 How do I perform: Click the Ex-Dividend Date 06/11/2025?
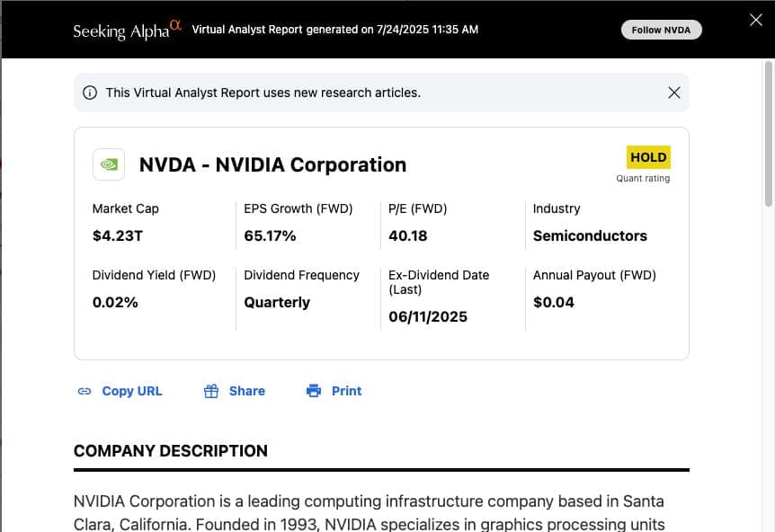coord(428,316)
